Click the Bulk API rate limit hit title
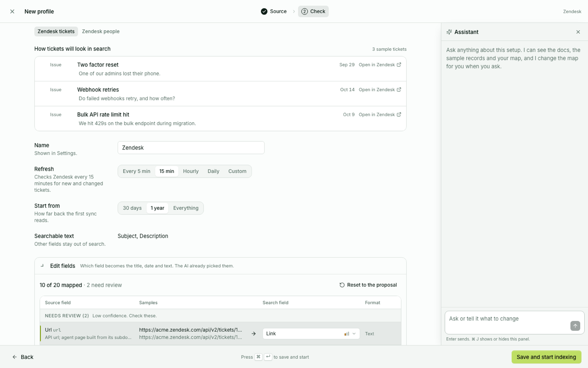588x368 pixels. tap(103, 115)
